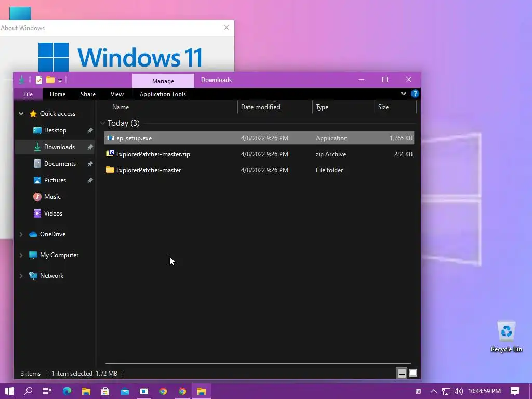Show hidden system tray icons

pos(434,391)
